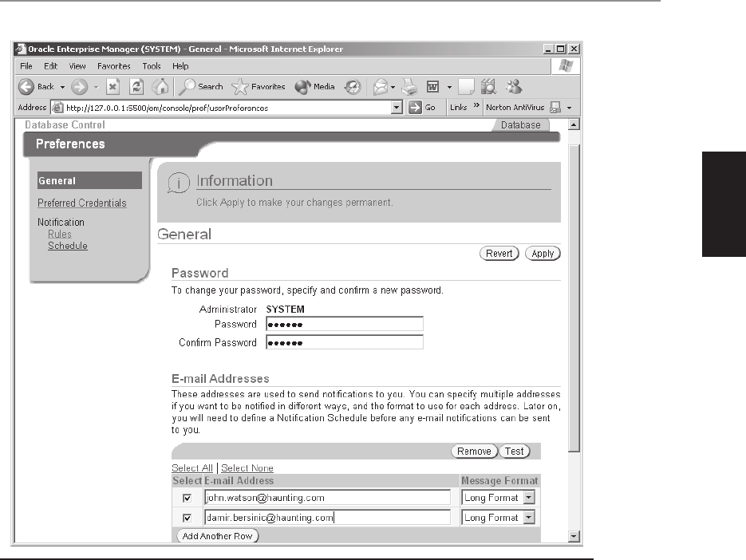Uncheck the damir.bersinic@haunting.com row checkbox

coord(187,519)
